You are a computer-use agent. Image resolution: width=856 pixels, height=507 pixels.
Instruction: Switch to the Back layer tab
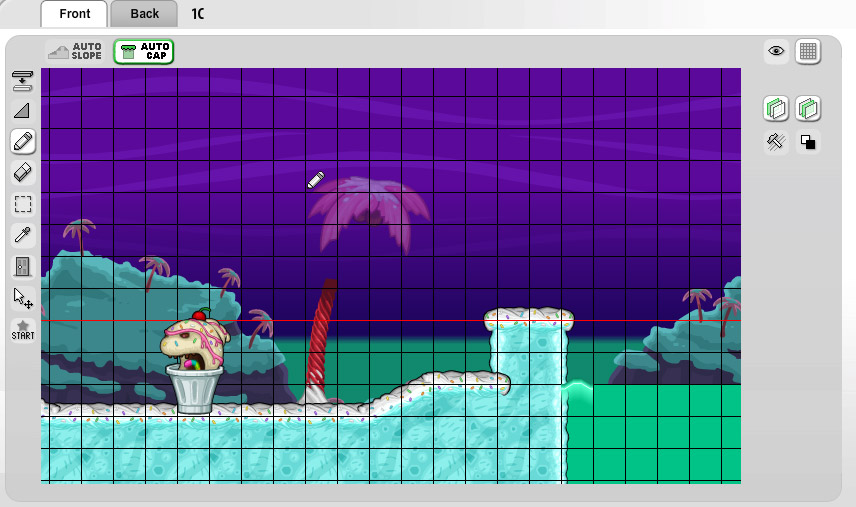click(144, 14)
